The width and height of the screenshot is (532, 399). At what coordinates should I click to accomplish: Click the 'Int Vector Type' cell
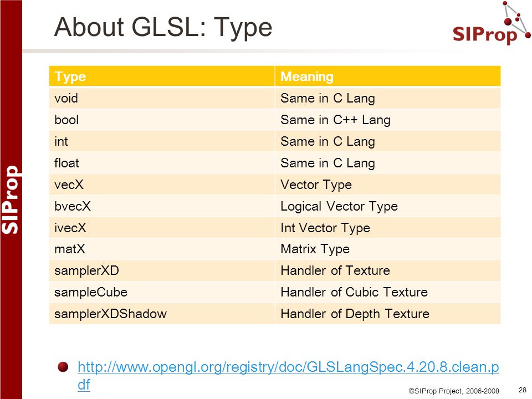click(388, 228)
